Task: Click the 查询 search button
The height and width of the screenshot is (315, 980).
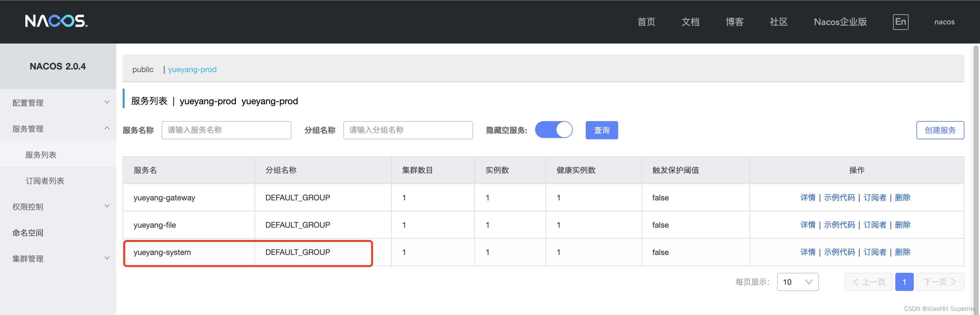Action: pyautogui.click(x=602, y=130)
